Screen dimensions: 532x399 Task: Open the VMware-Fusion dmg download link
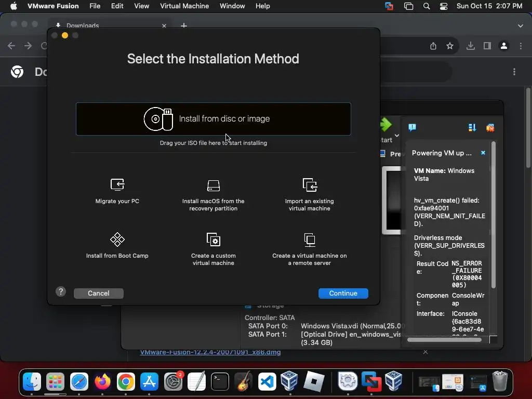tap(210, 352)
